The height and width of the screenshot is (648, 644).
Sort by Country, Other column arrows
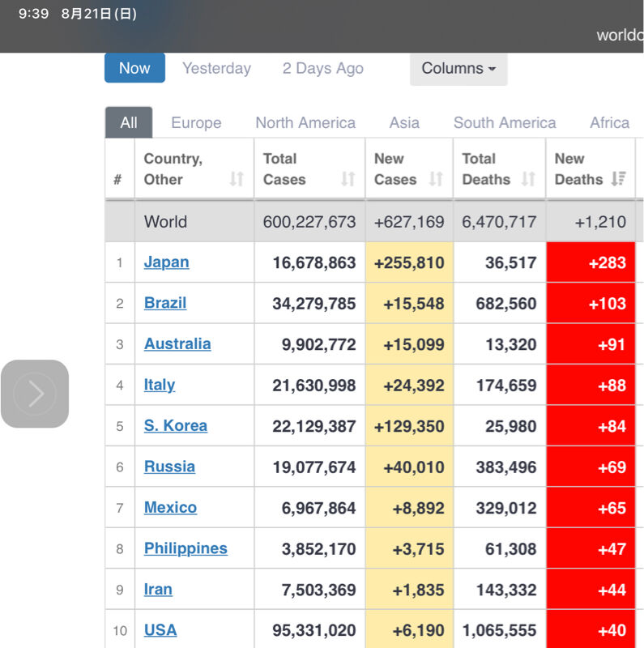click(x=237, y=179)
